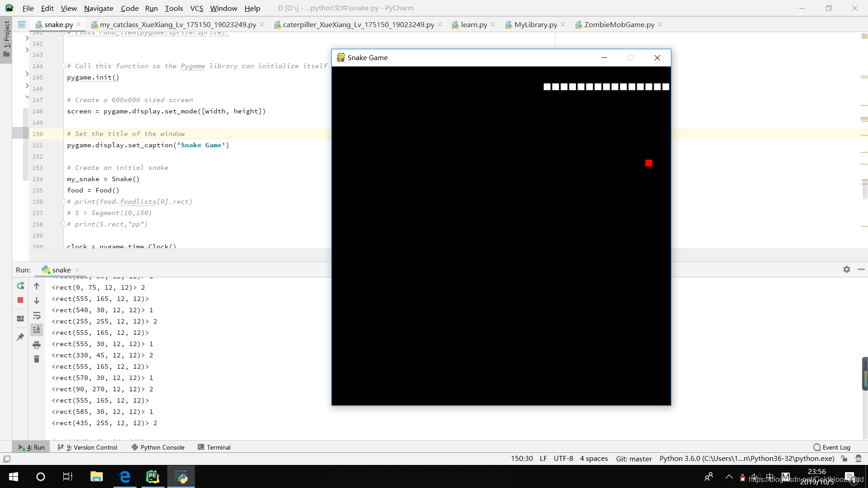Click the project view icon left of the tabs
Screen dimensions: 868x488
(21, 24)
